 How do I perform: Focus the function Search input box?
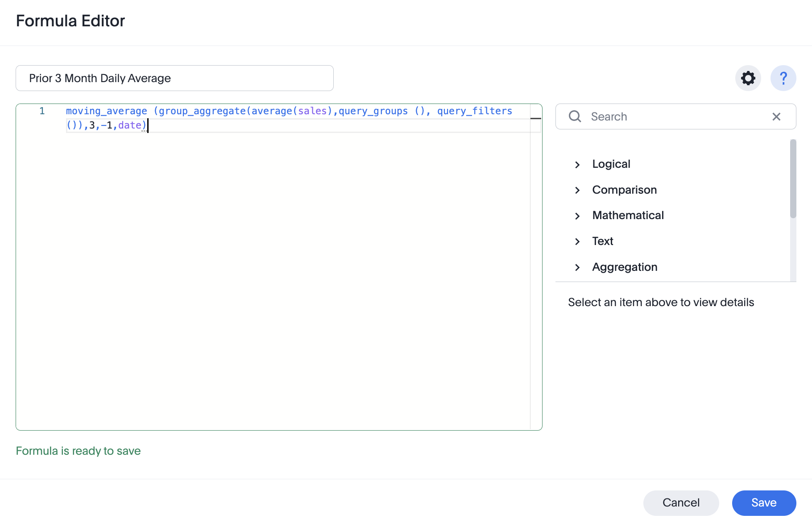[674, 116]
